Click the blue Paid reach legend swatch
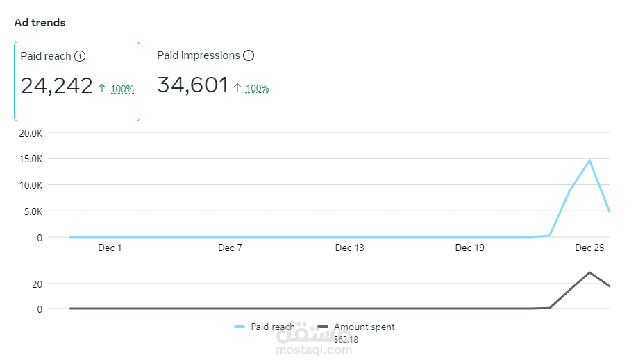Screen dimensions: 629x364 [x=240, y=327]
